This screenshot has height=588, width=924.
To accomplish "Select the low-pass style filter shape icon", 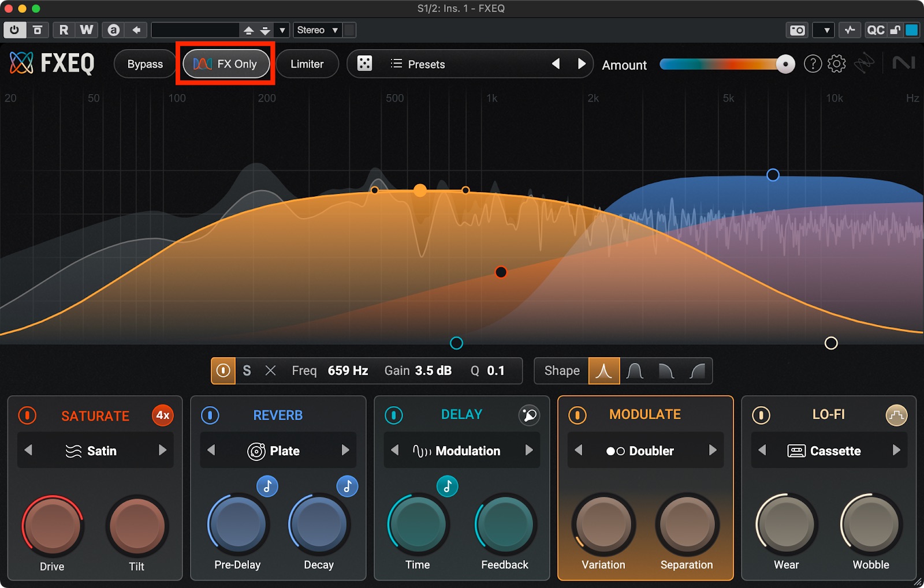I will click(x=666, y=370).
